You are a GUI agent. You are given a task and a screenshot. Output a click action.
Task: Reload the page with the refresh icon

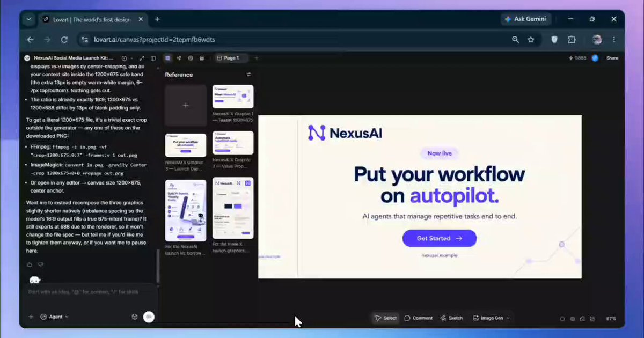point(64,40)
